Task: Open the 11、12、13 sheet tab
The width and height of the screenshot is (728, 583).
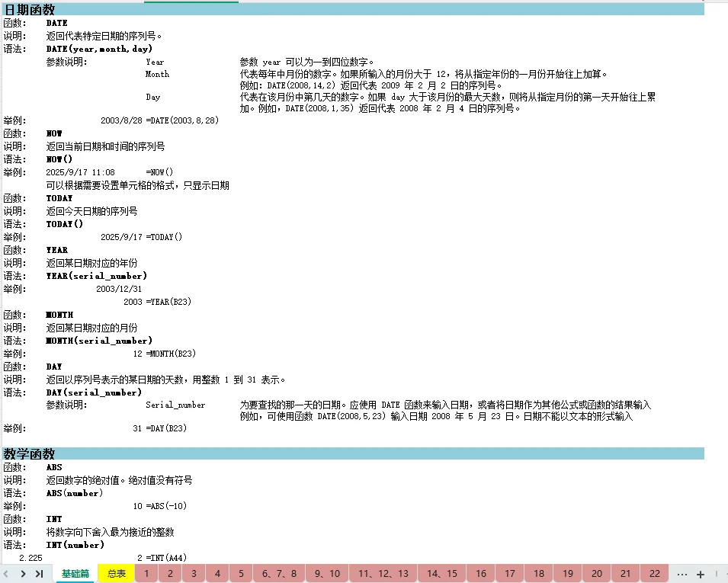Action: [383, 573]
